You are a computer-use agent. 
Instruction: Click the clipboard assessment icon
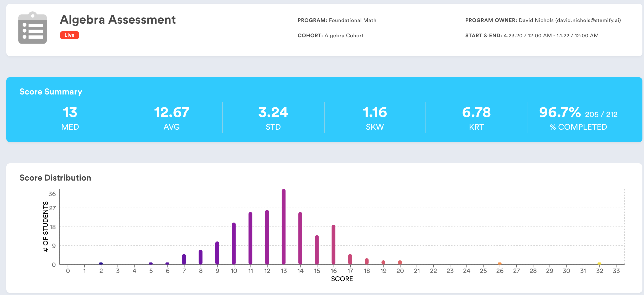pyautogui.click(x=33, y=28)
